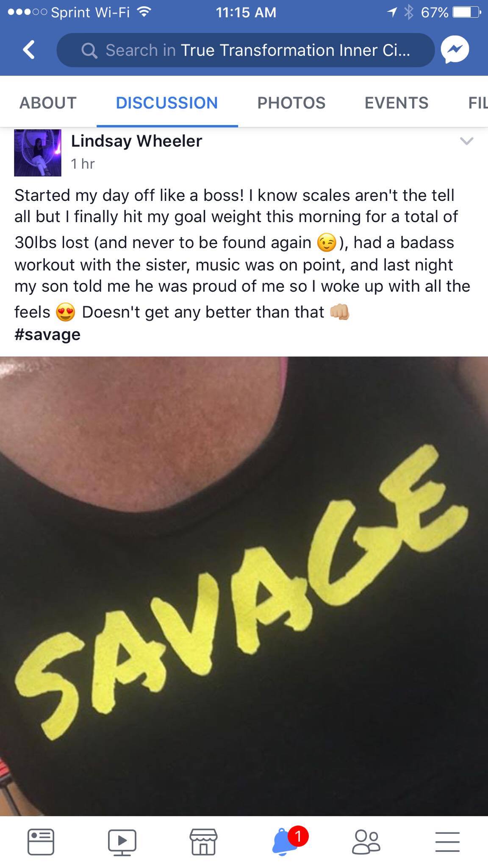Switch to the About tab

[48, 103]
